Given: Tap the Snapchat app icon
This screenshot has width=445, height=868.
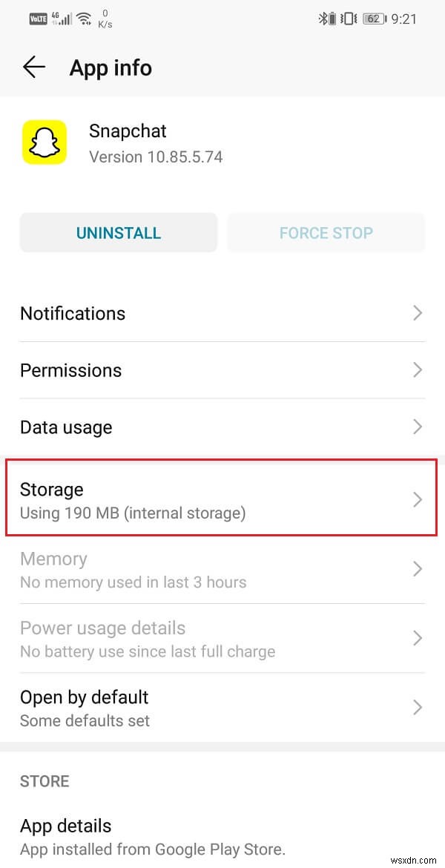Looking at the screenshot, I should pyautogui.click(x=45, y=142).
